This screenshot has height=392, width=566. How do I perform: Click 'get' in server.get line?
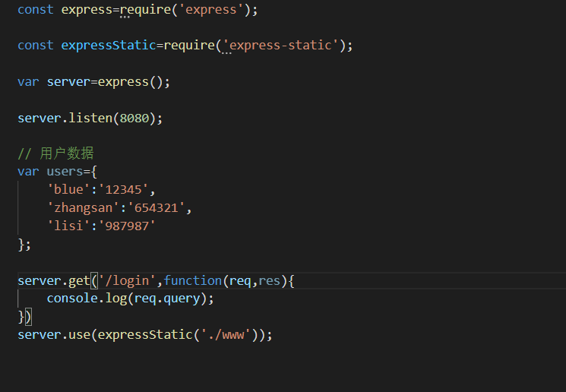click(x=79, y=281)
